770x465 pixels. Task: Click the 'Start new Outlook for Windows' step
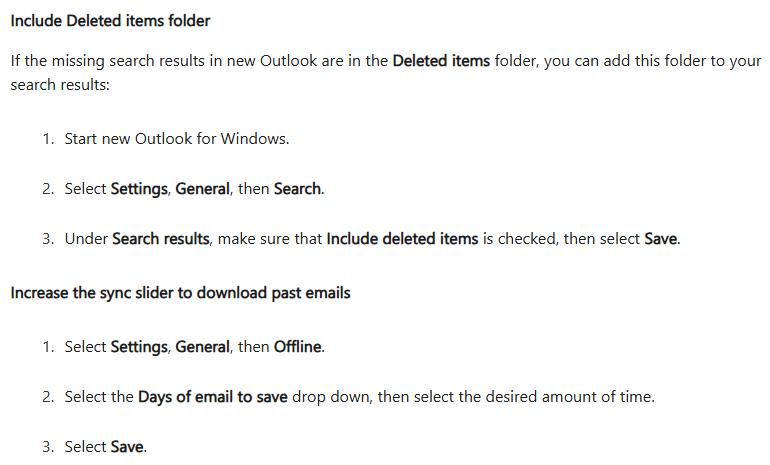(177, 139)
